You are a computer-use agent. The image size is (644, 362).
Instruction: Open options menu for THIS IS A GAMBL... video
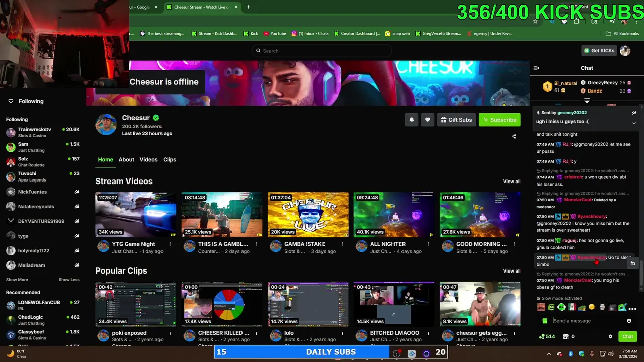tap(256, 244)
